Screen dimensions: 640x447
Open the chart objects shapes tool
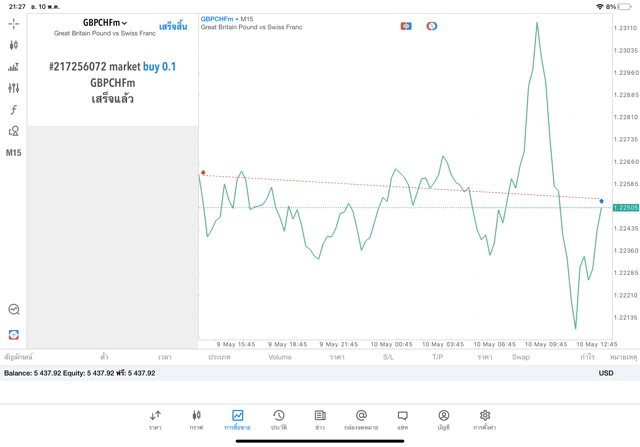pyautogui.click(x=13, y=131)
